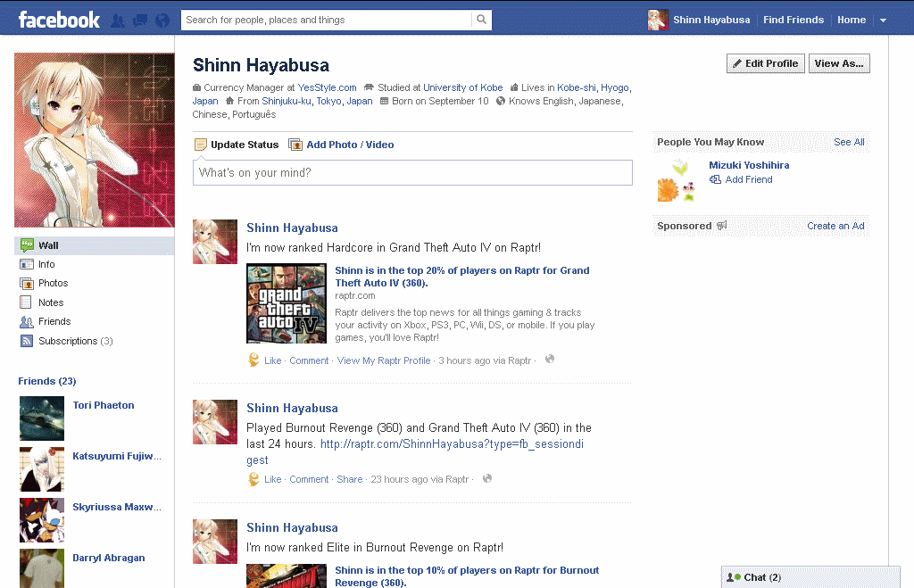Screen dimensions: 914x588
Task: Open the Friends (23) heading link
Action: click(47, 381)
